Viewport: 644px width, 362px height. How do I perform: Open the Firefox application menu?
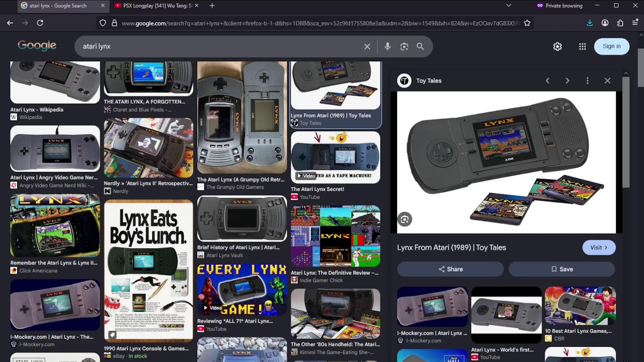[635, 23]
